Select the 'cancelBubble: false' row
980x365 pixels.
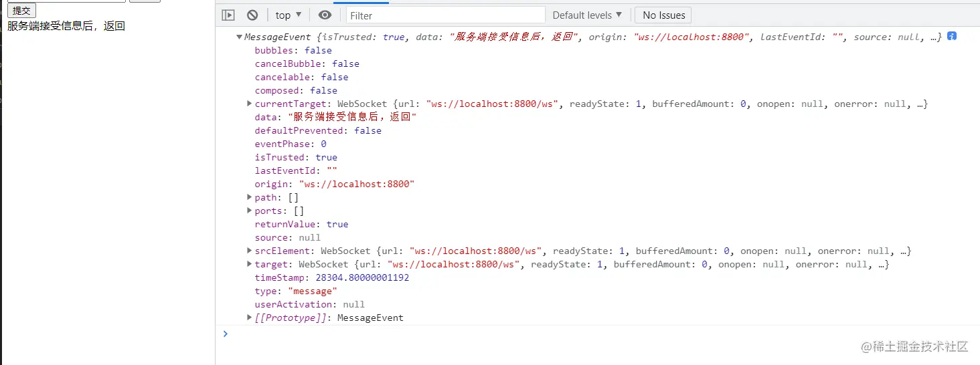click(307, 64)
